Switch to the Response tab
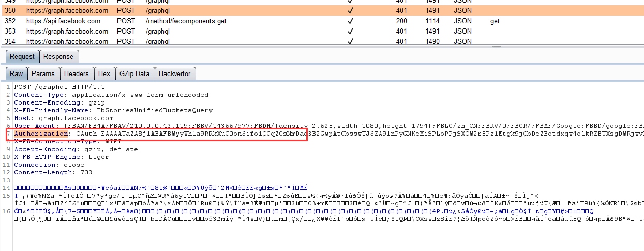644x251 pixels. [58, 57]
